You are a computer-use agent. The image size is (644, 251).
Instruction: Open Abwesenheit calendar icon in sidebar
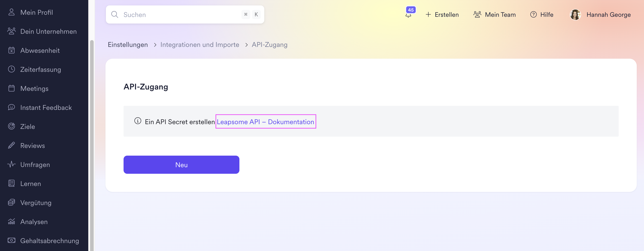(12, 50)
